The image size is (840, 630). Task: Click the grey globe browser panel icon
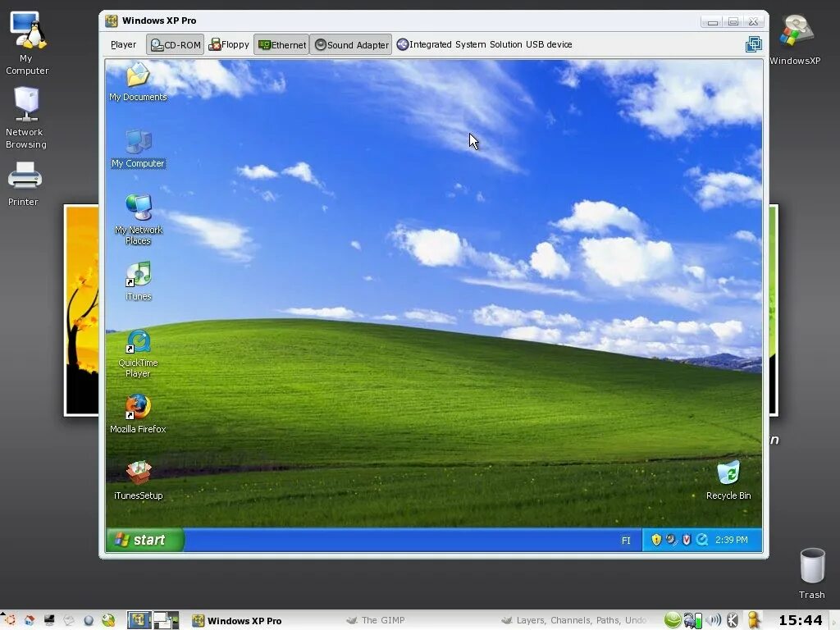point(89,620)
